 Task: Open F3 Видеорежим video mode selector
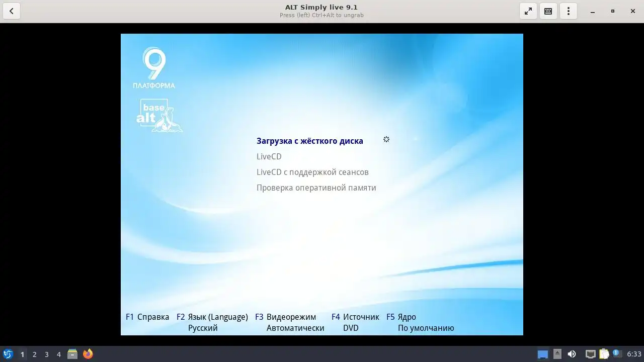tap(285, 317)
